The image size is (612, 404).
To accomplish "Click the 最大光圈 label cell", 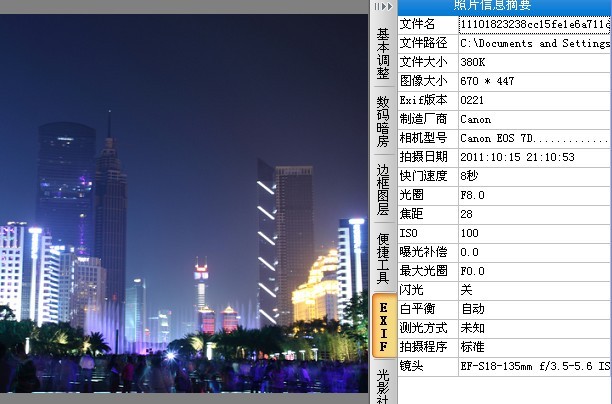I will point(428,271).
